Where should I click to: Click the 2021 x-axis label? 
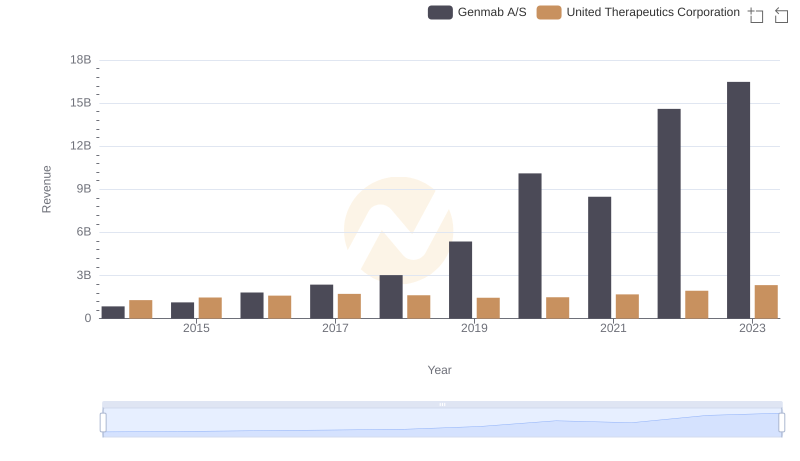613,328
